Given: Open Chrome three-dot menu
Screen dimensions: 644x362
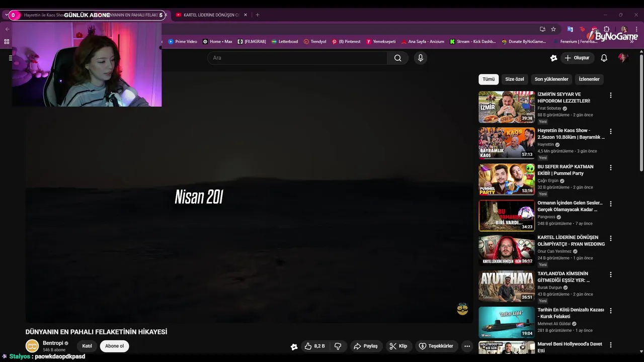Looking at the screenshot, I should [x=636, y=29].
